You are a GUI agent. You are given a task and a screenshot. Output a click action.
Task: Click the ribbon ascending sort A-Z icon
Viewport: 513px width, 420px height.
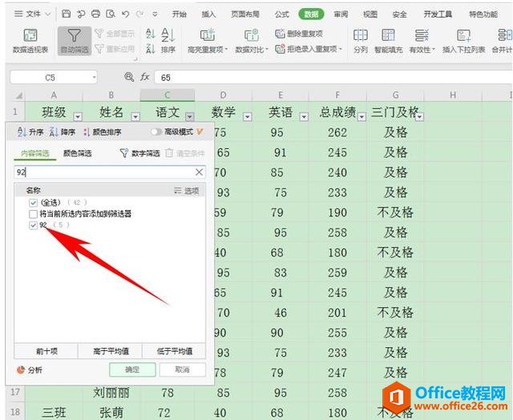tap(150, 34)
